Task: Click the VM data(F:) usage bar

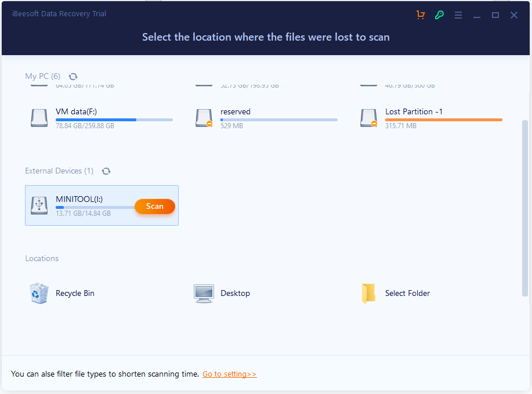Action: [114, 120]
